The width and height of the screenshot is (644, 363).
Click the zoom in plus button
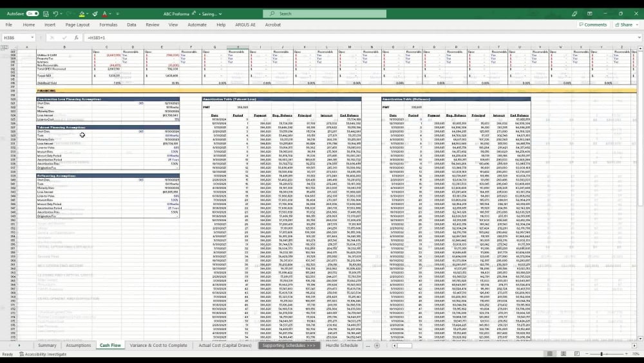(627, 354)
